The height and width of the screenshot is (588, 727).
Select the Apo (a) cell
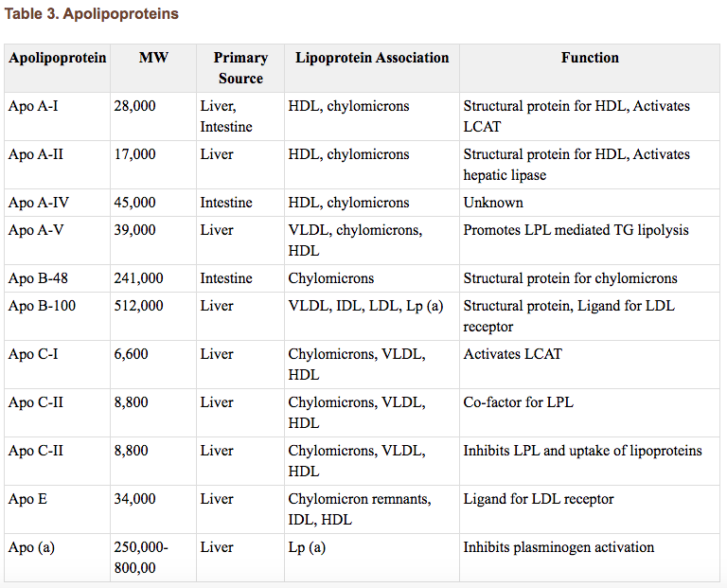[x=31, y=547]
